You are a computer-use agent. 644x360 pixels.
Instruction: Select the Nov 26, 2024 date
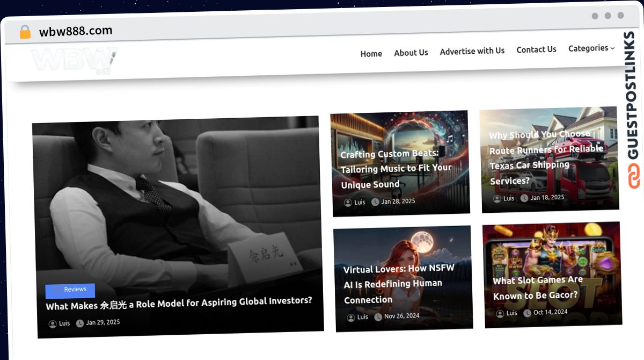click(402, 316)
